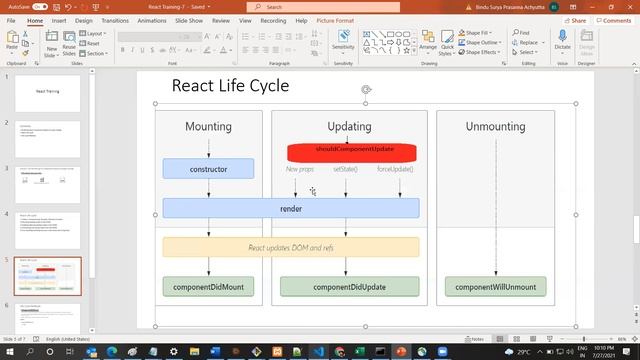640x360 pixels.
Task: Click Increase Font Size icon
Action: point(207,37)
